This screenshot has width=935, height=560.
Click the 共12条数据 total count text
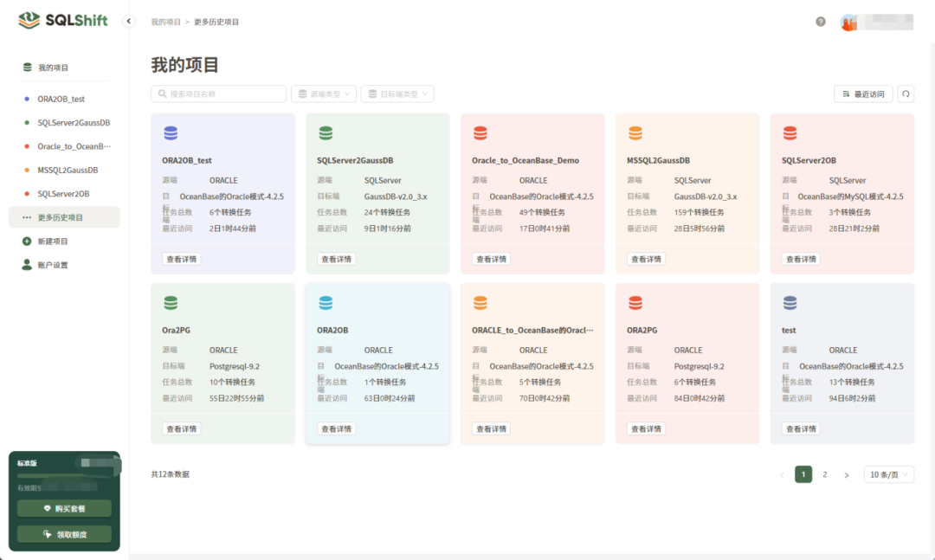pos(170,474)
